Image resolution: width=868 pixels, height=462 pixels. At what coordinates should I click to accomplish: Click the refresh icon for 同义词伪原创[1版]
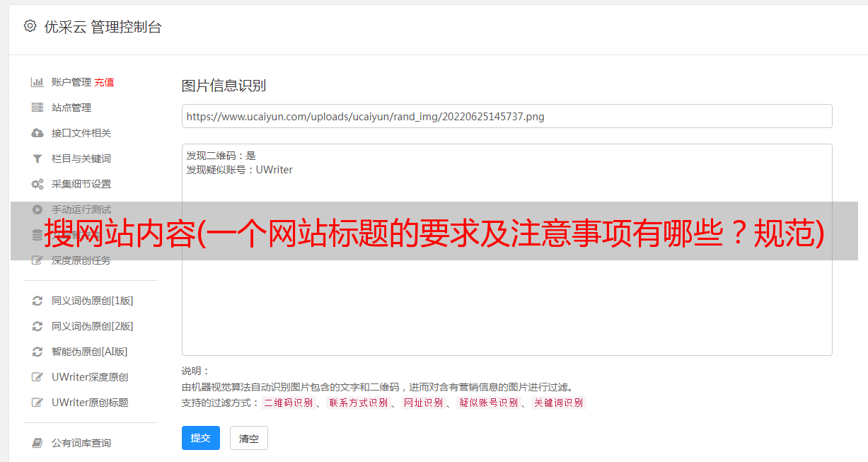point(37,301)
